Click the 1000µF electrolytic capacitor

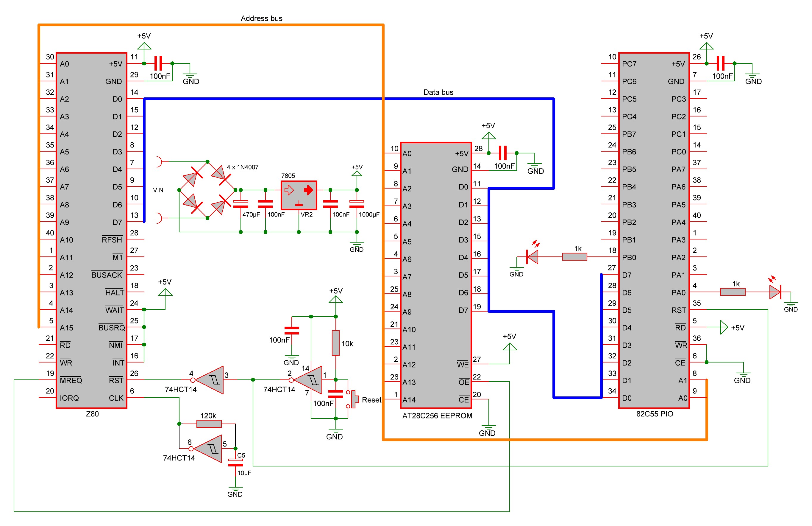[x=357, y=204]
